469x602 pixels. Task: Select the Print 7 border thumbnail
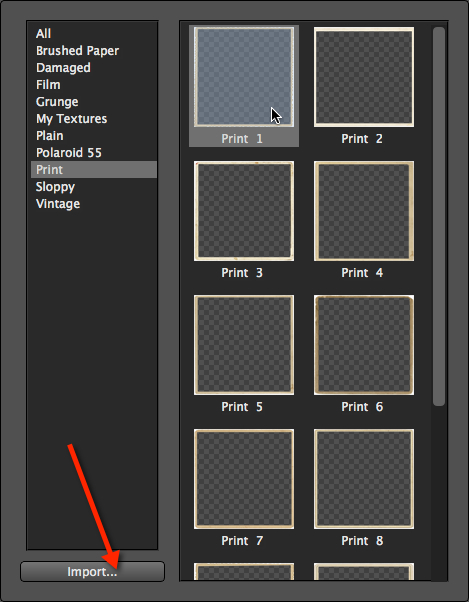[244, 479]
